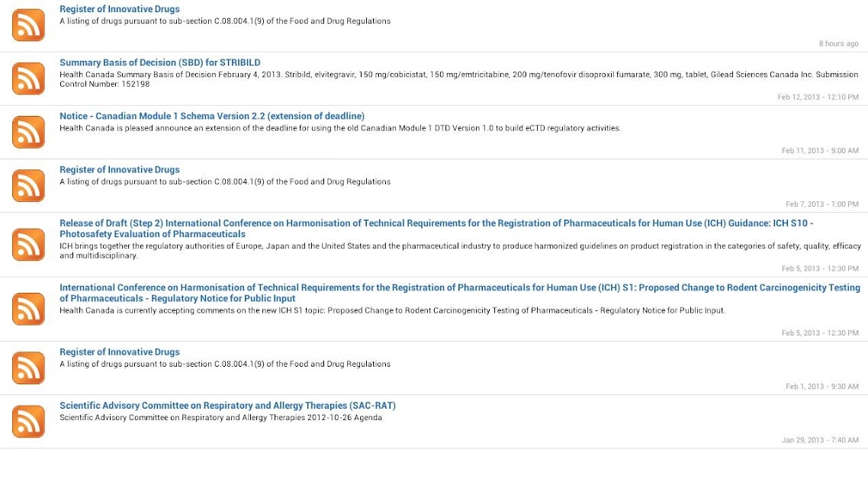
Task: Click RSS icon next to Canadian Module 1 notice
Action: click(x=28, y=132)
